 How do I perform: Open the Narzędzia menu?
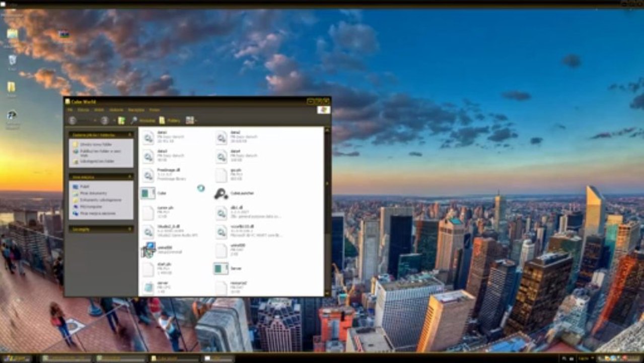(136, 109)
